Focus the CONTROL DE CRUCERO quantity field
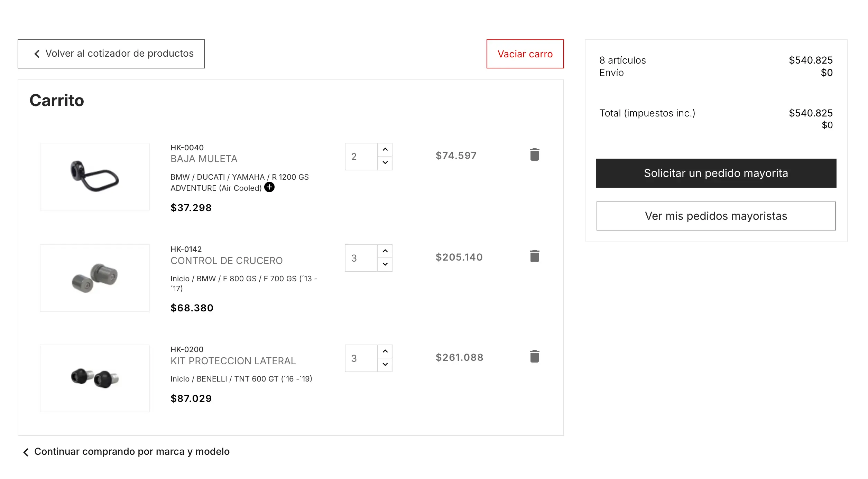This screenshot has width=868, height=479. pos(361,258)
